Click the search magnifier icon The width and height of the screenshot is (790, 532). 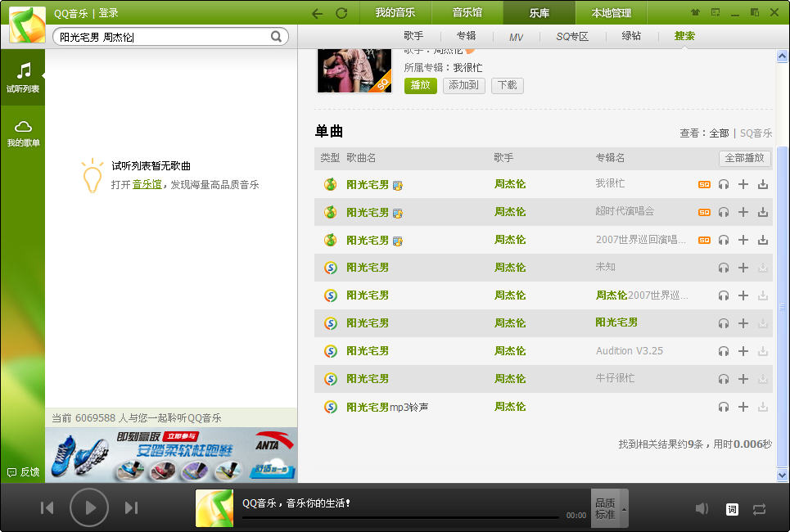click(277, 37)
